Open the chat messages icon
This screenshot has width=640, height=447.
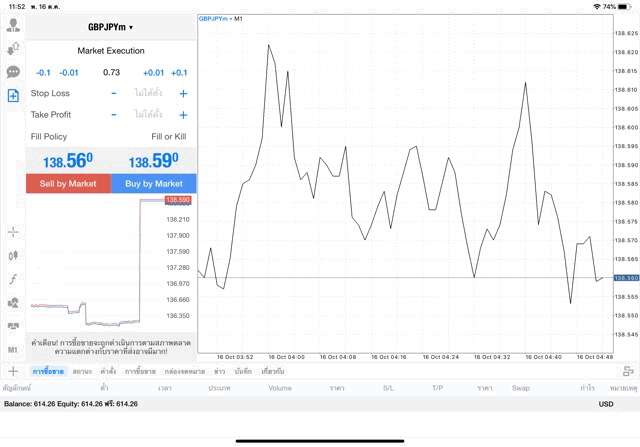13,72
